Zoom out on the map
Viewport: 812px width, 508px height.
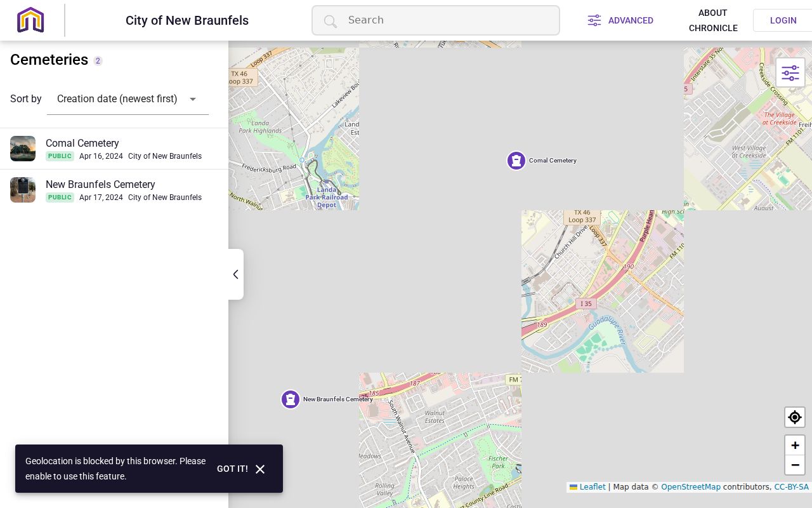(795, 465)
